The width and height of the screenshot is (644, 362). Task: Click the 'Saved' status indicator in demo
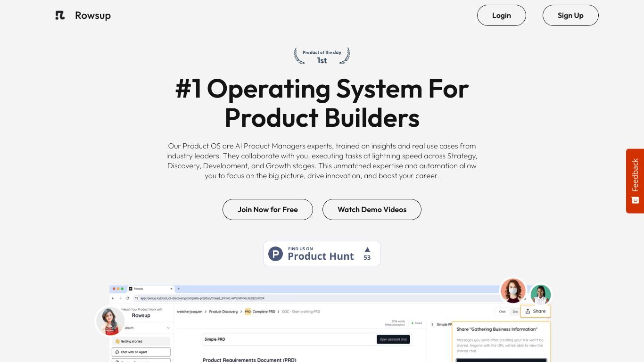[416, 323]
